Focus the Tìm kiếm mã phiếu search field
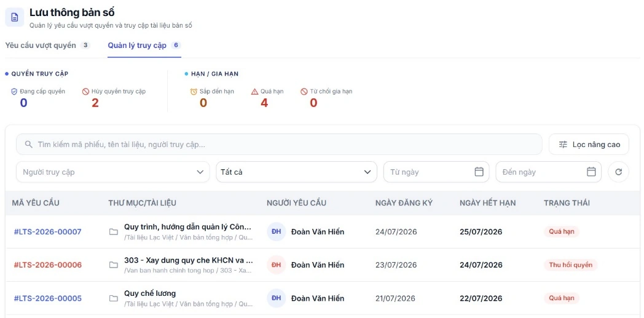The image size is (644, 318). tap(279, 145)
